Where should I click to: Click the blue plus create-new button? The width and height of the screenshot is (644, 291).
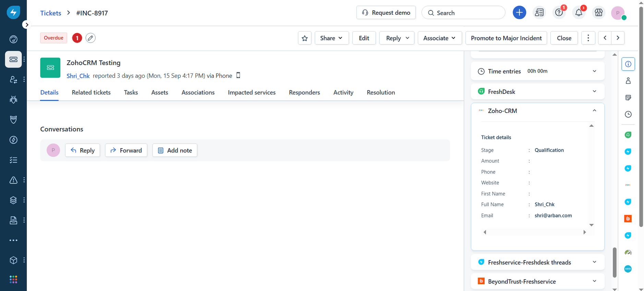[519, 13]
